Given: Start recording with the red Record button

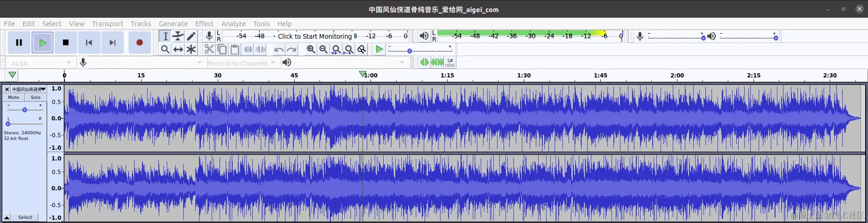Looking at the screenshot, I should (139, 42).
